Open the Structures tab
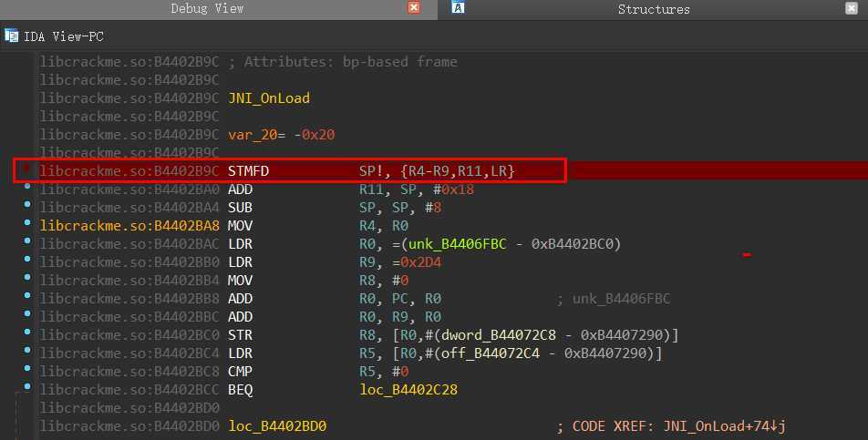This screenshot has width=868, height=440. 654,9
